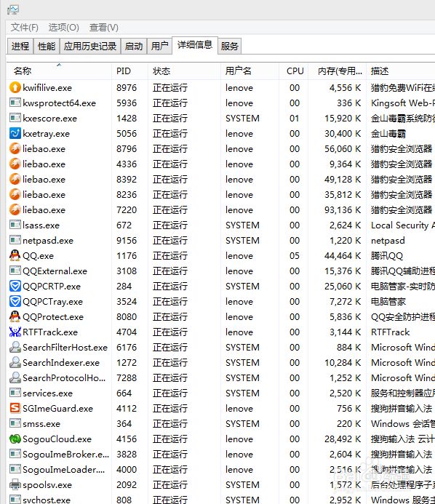Switch to the 用户 tab
This screenshot has height=504, width=435.
pos(160,47)
